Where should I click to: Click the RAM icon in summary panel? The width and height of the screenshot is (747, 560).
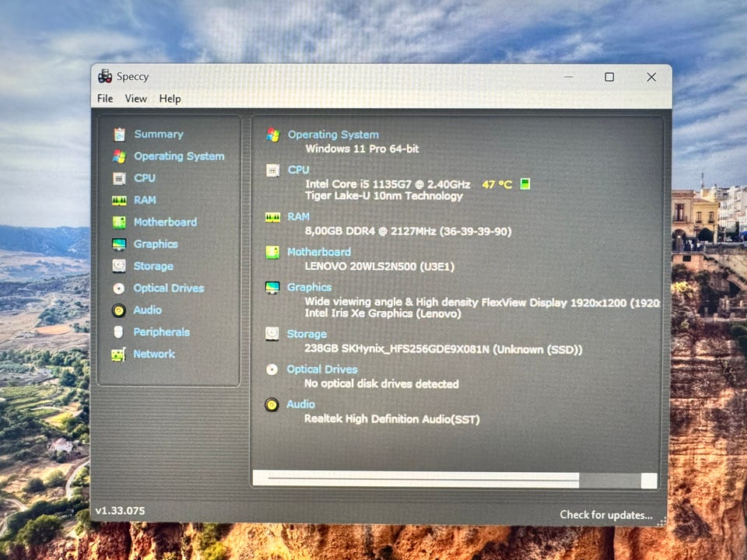272,217
